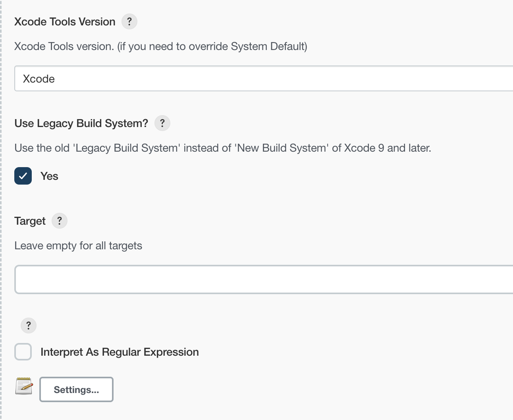Image resolution: width=513 pixels, height=420 pixels.
Task: Click the Target help question mark
Action: tap(60, 221)
